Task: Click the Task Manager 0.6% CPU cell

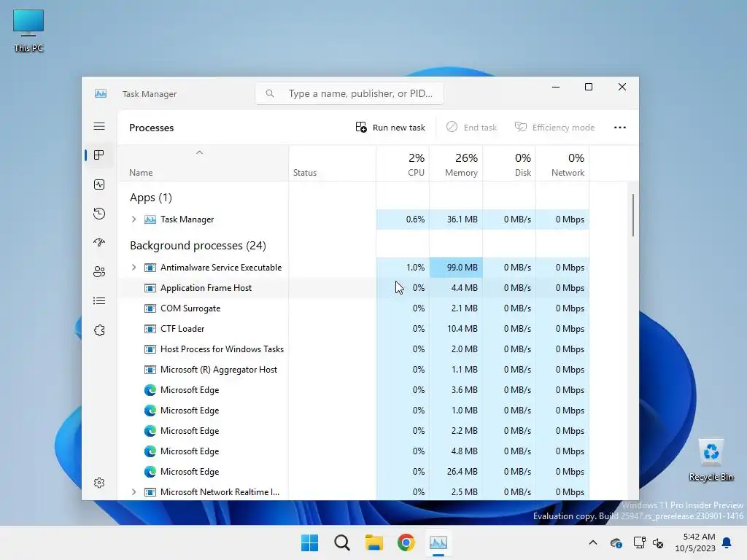Action: pos(403,219)
